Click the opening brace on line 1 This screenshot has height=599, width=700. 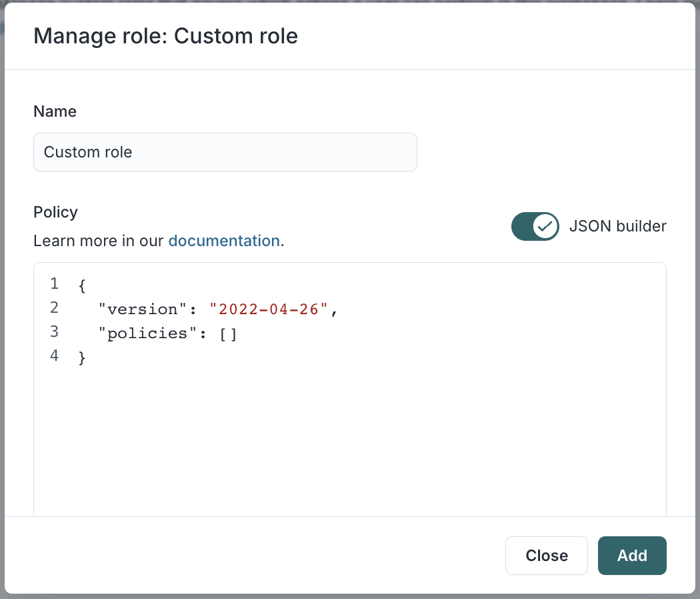point(82,286)
